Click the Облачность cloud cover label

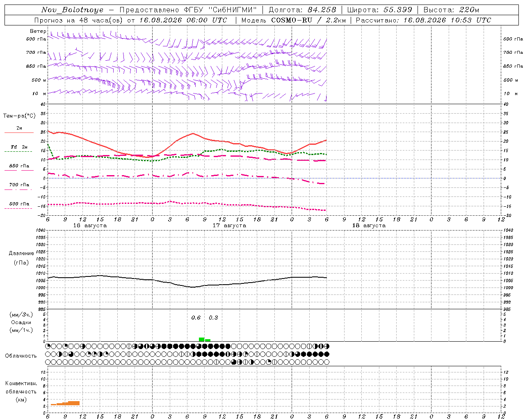pos(21,356)
